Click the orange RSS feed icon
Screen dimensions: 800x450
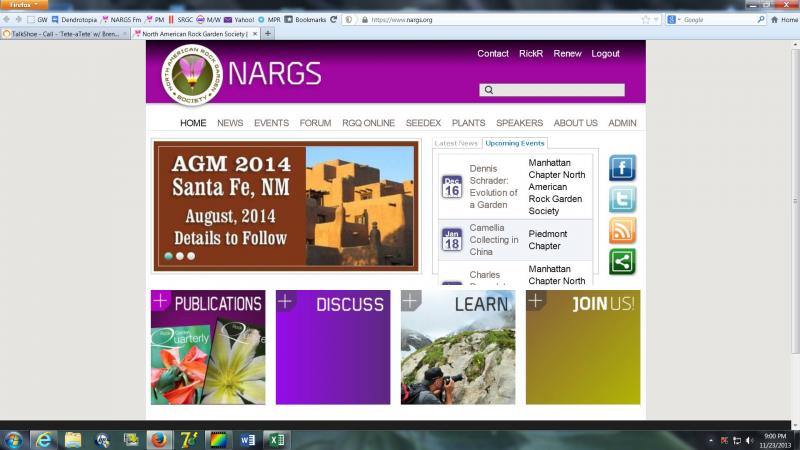click(x=622, y=230)
